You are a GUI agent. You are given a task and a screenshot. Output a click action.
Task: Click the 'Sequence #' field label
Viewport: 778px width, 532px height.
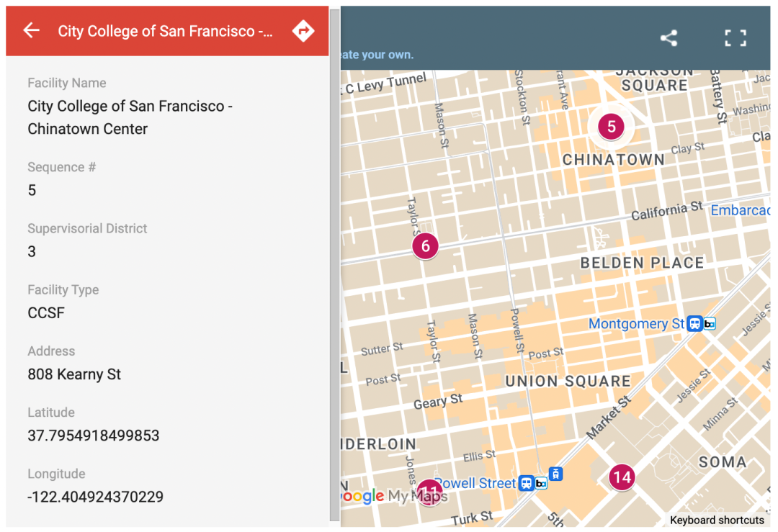click(61, 167)
